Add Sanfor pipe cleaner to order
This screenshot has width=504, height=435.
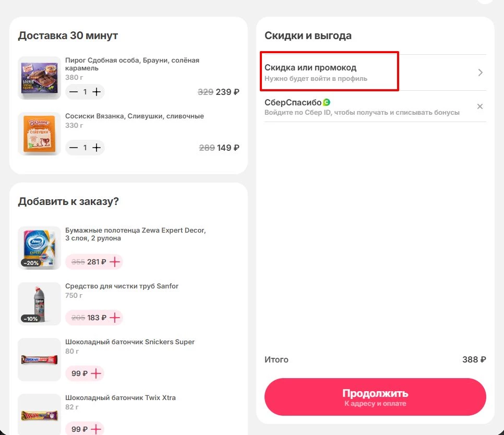115,317
